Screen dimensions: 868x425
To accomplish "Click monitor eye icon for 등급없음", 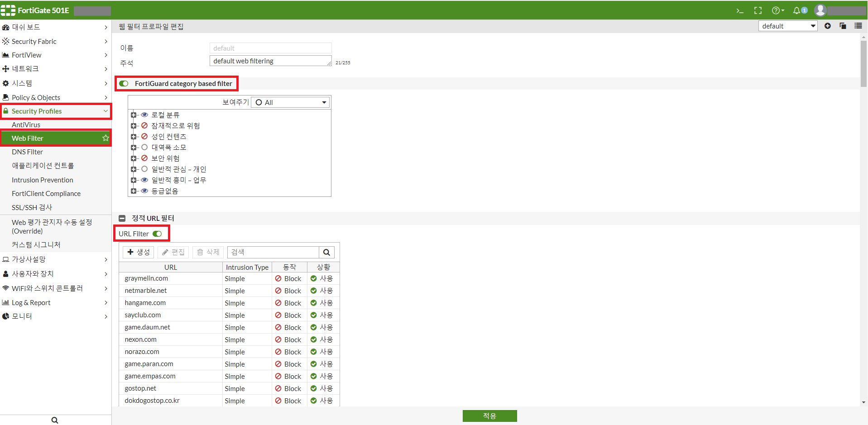I will pos(144,191).
